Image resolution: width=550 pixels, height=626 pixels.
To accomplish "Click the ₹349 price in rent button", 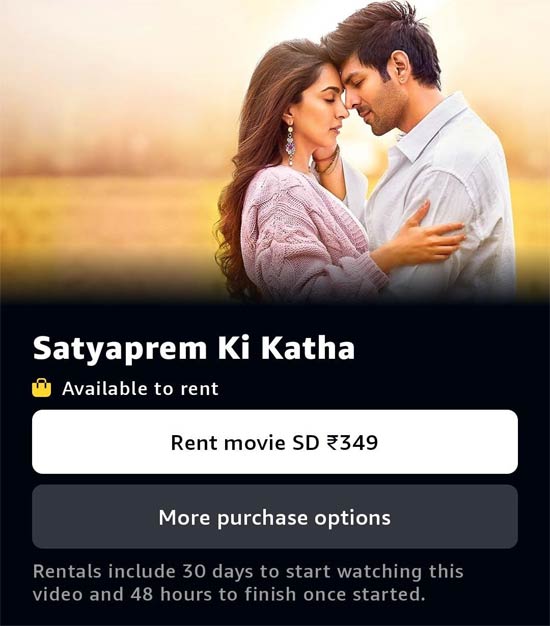I will point(352,442).
